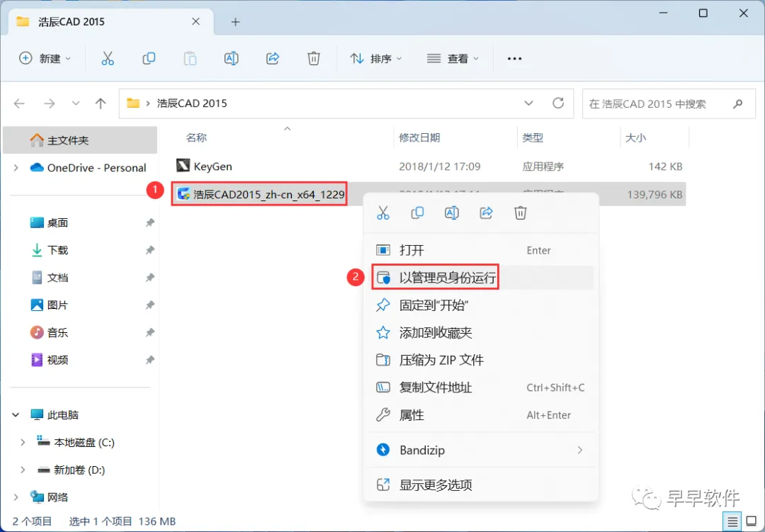
Task: Open the 查看 view dropdown
Action: (453, 59)
